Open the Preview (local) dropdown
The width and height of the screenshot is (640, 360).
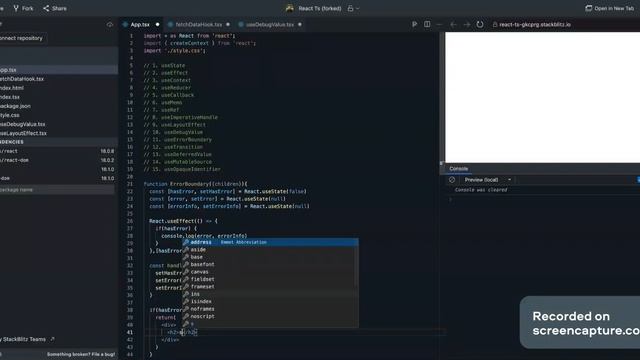[488, 180]
